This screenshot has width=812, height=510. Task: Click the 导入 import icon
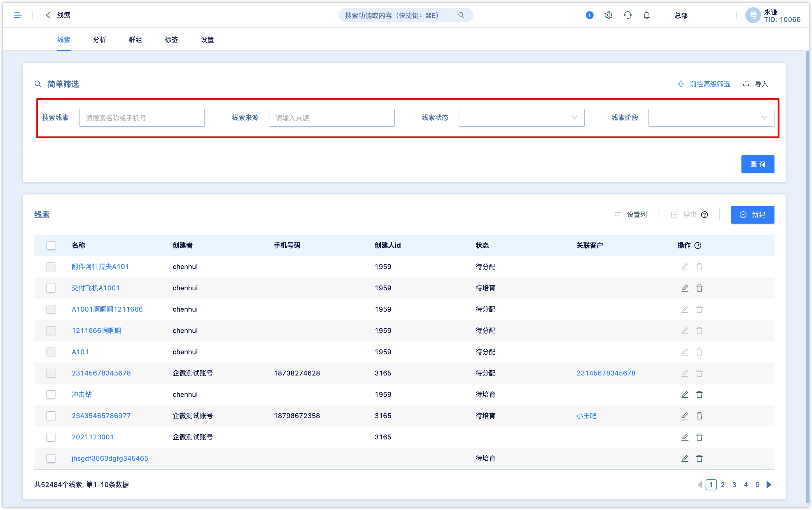coord(746,84)
